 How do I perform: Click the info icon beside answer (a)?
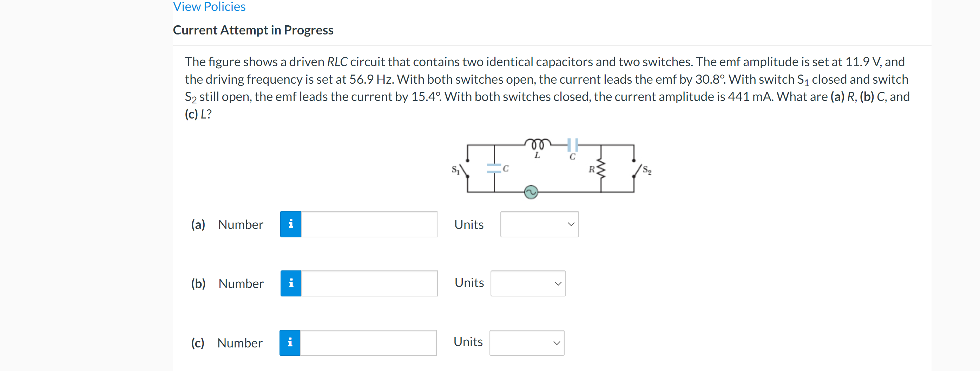[x=291, y=224]
